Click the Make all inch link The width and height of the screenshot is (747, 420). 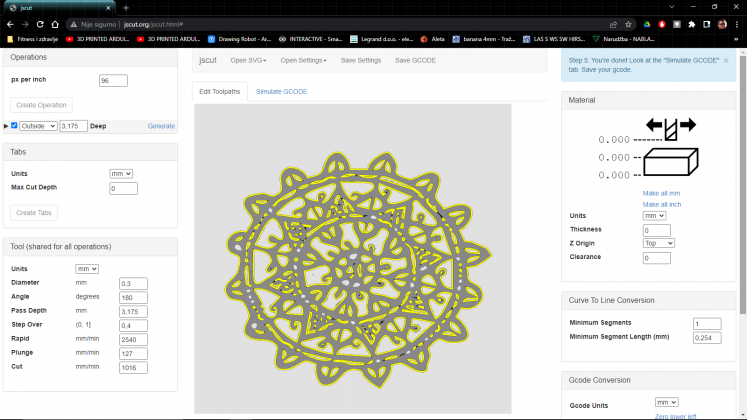(661, 204)
